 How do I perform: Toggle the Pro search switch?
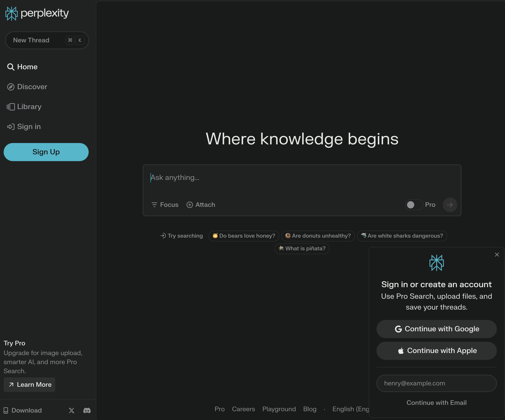414,205
